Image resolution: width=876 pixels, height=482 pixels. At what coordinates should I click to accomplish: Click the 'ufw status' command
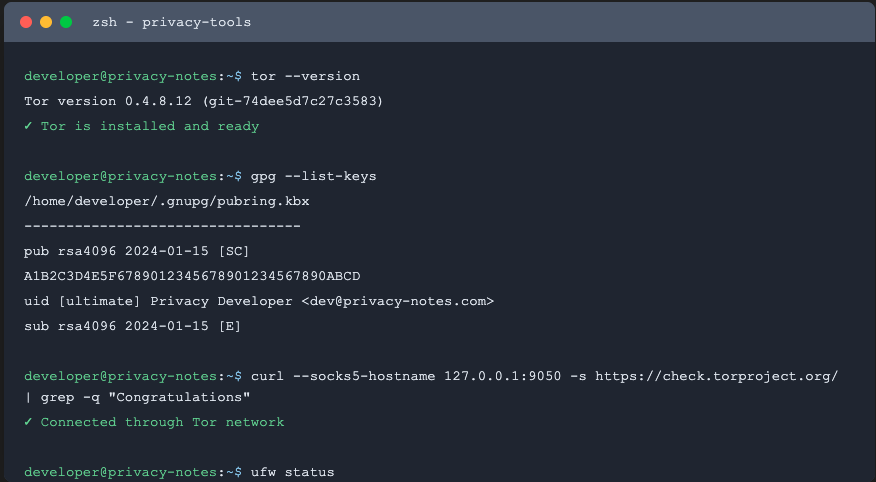coord(292,472)
